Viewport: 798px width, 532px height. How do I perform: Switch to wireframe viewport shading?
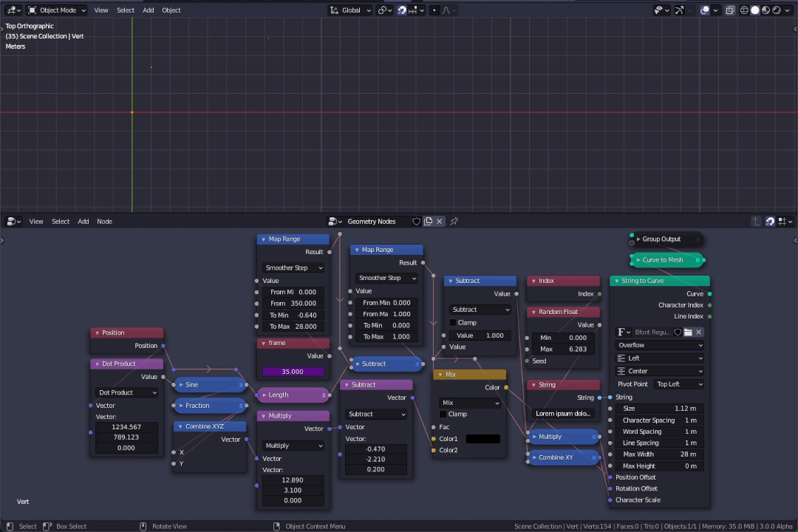click(744, 10)
